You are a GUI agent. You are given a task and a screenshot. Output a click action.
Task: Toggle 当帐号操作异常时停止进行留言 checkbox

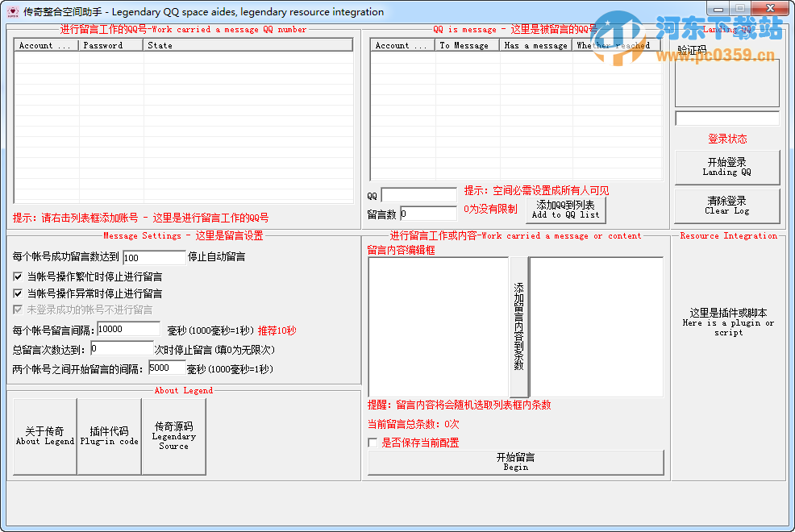tap(18, 293)
